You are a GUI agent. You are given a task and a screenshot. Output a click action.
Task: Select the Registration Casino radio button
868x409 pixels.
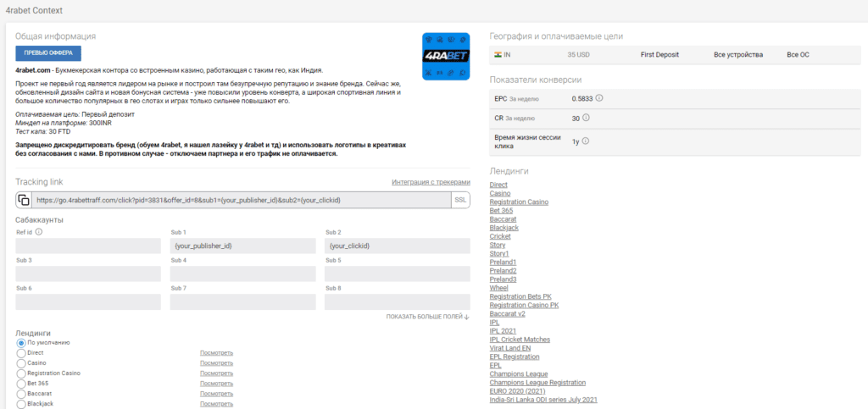tap(21, 373)
